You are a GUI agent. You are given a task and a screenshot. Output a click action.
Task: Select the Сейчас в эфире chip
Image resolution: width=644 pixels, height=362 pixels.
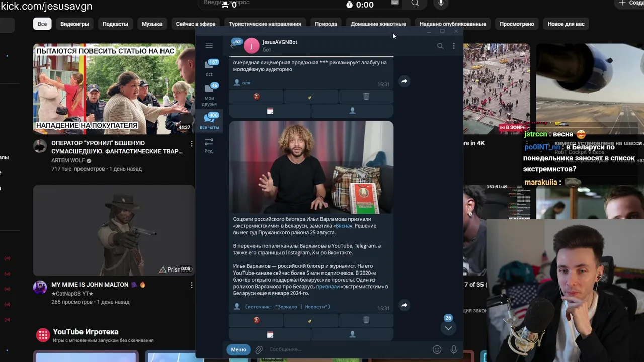tap(196, 24)
